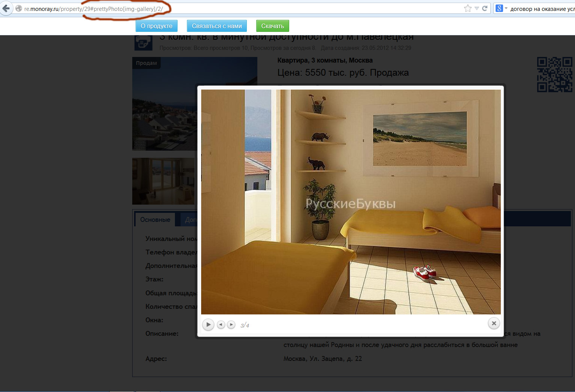The width and height of the screenshot is (575, 392).
Task: Open the address history dropdown arrow
Action: coord(477,8)
